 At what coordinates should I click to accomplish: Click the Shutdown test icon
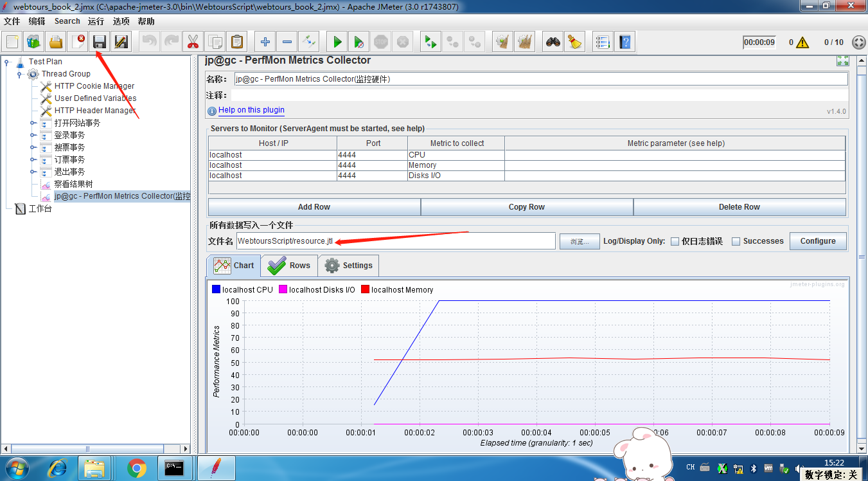(402, 42)
